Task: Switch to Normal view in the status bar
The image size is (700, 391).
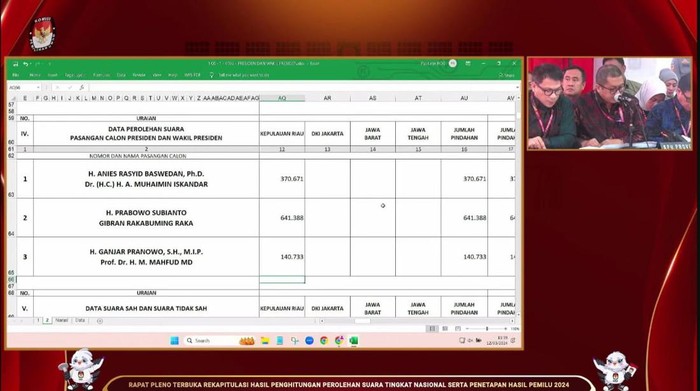Action: [x=432, y=329]
